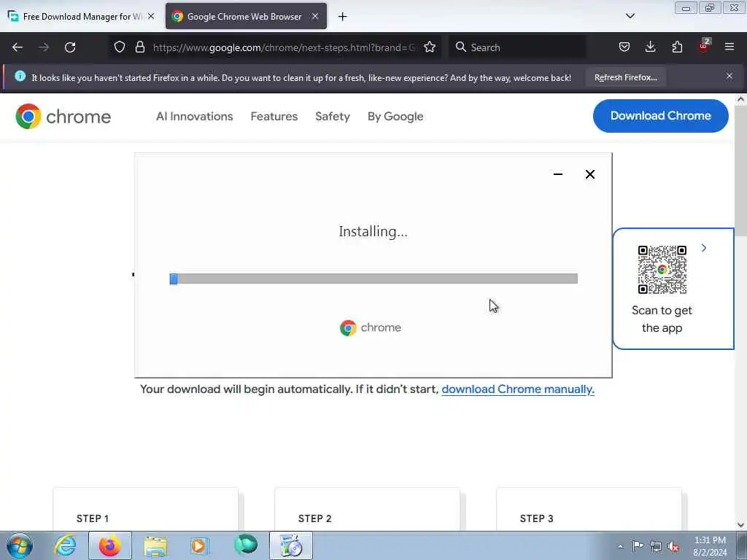Open the extensions puzzle icon

[677, 47]
